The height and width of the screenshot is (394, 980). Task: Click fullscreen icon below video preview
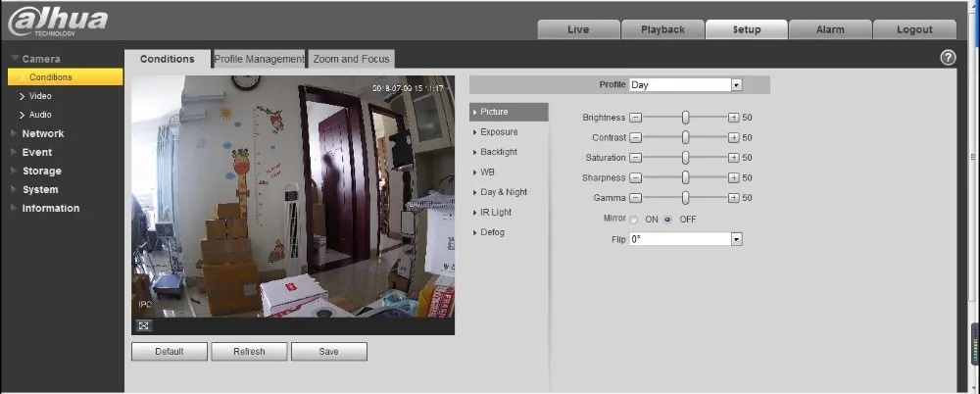coord(144,325)
